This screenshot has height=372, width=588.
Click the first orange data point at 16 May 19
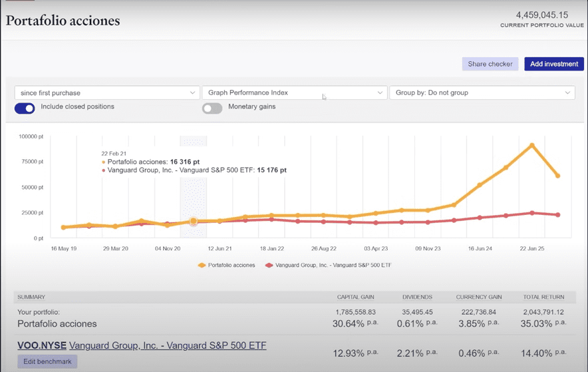[64, 228]
